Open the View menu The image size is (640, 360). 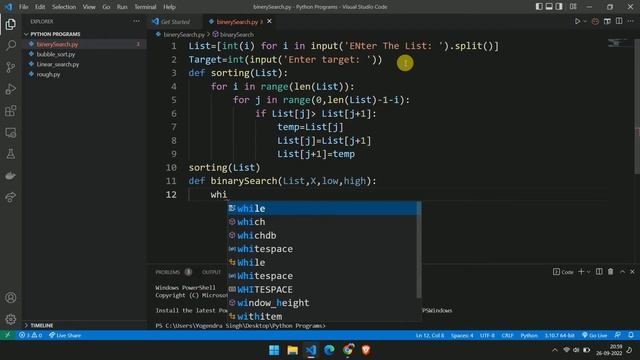89,7
